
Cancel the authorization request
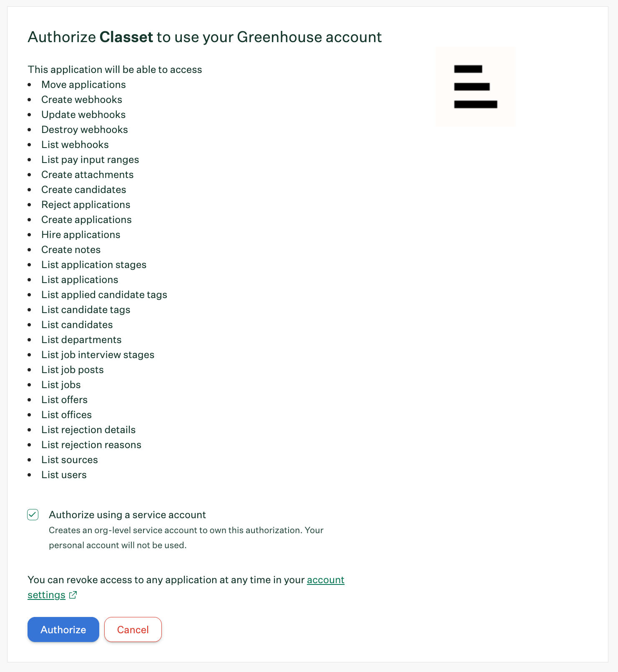[133, 629]
